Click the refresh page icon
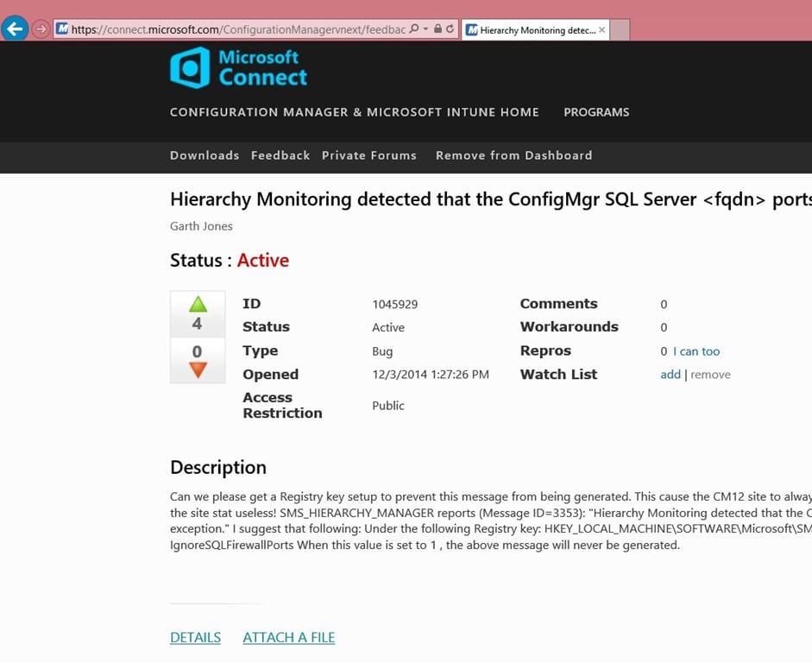 [x=450, y=28]
